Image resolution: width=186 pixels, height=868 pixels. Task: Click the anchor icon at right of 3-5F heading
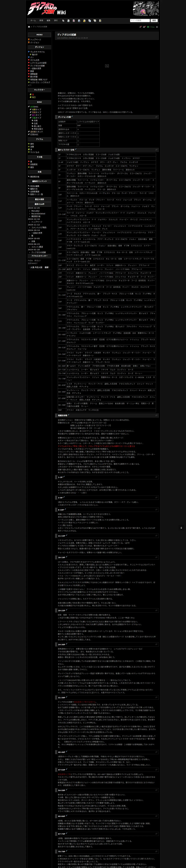pos(156,497)
